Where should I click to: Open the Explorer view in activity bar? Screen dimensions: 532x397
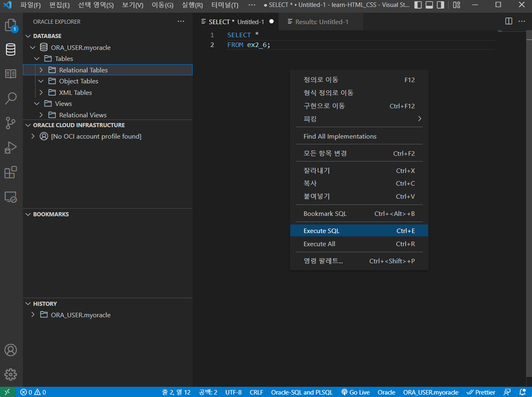pos(11,25)
